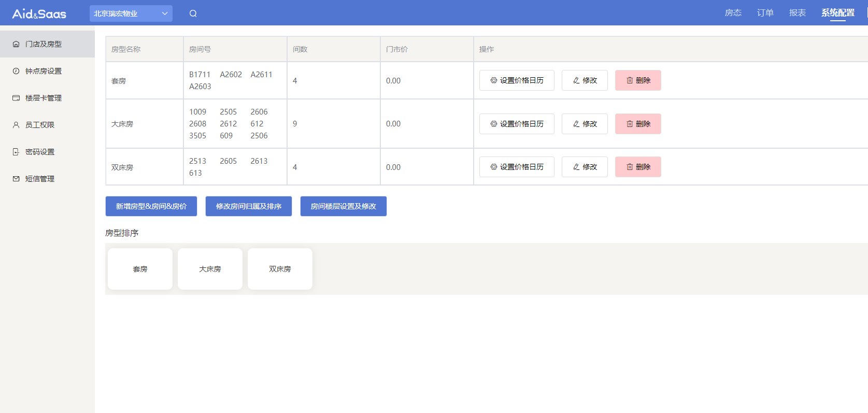Viewport: 868px width, 413px height.
Task: Click 修改房间归属及排序 button
Action: click(x=248, y=206)
